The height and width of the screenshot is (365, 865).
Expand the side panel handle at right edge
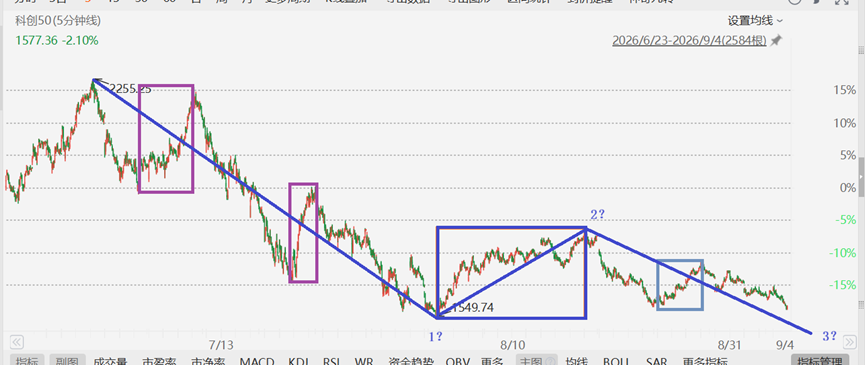(861, 176)
